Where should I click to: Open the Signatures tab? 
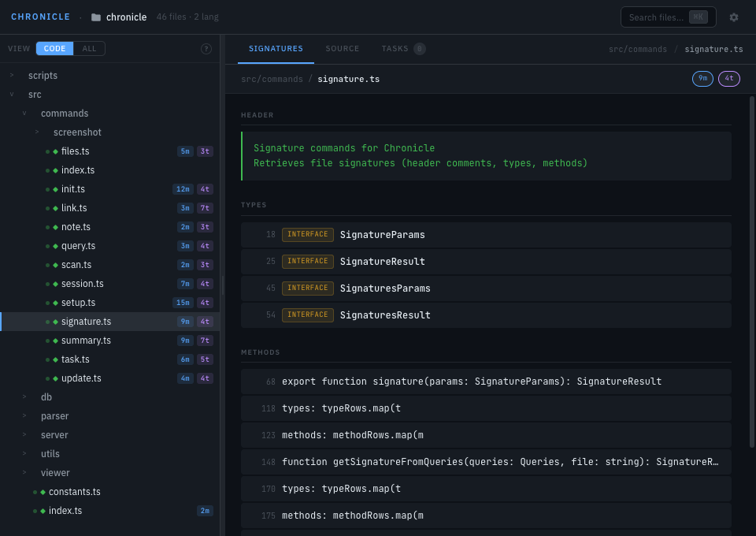point(276,49)
